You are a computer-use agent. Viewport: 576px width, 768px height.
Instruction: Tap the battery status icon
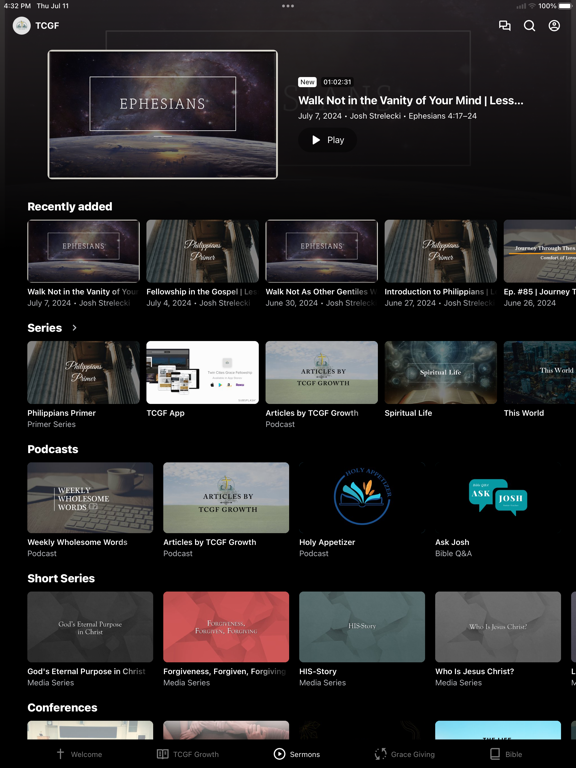(566, 6)
